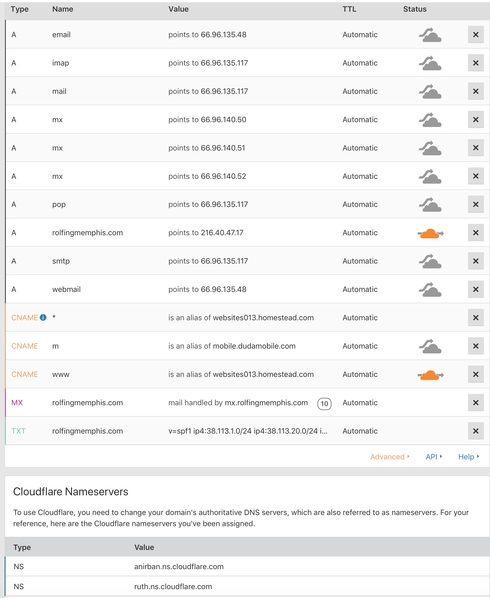Expand the Advanced link below records
This screenshot has width=490, height=598.
389,457
